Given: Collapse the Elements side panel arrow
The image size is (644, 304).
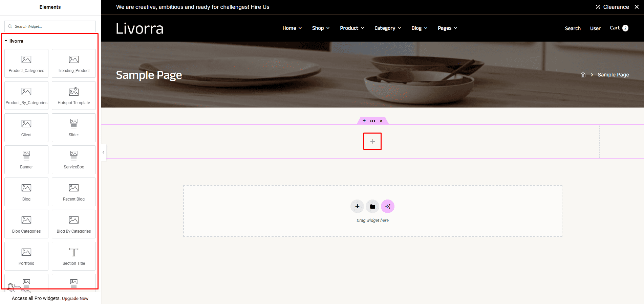Looking at the screenshot, I should 103,153.
